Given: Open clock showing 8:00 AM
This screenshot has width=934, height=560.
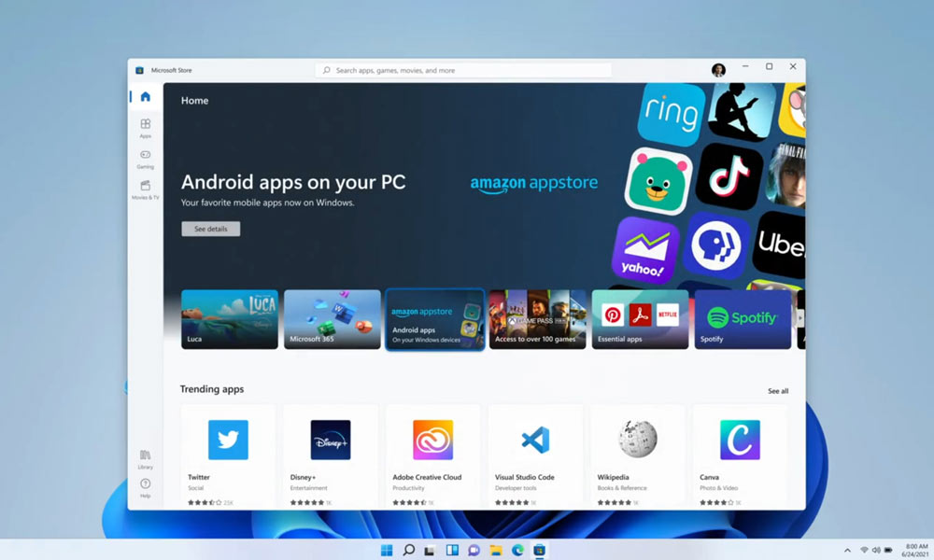Looking at the screenshot, I should click(914, 551).
